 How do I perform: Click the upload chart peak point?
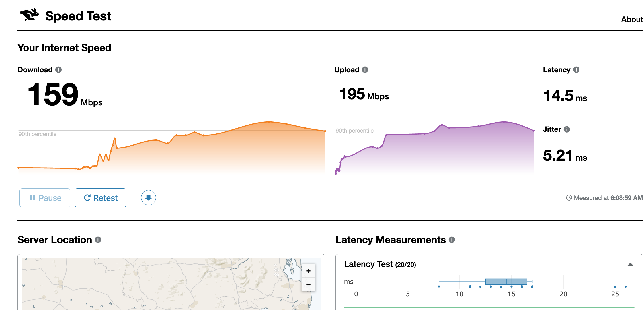pos(504,122)
